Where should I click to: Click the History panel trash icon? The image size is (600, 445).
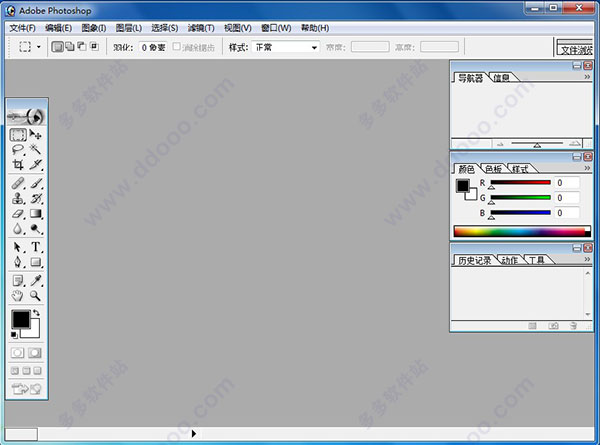(573, 326)
